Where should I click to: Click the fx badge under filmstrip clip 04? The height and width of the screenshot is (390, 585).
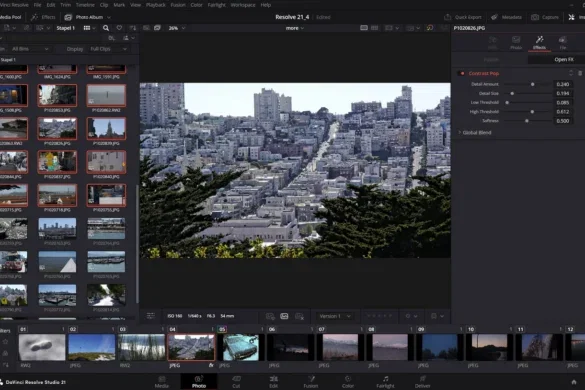(211, 365)
